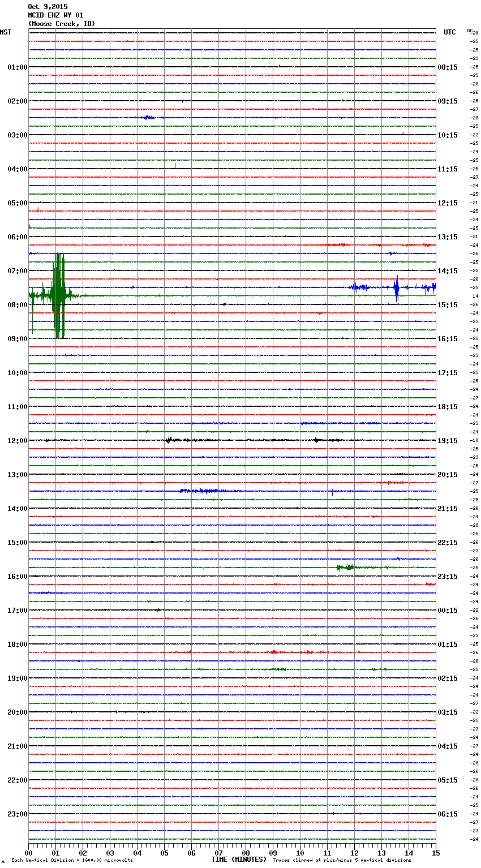This screenshot has height=868, width=481.
Task: Select the minute 05 tick label on bottom axis
Action: click(x=165, y=853)
